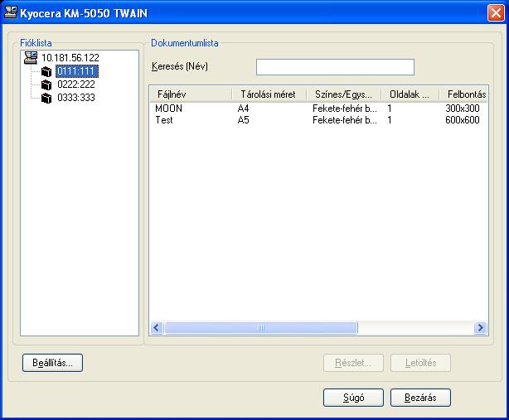The image size is (509, 420).
Task: Select the Test document row
Action: (319, 120)
